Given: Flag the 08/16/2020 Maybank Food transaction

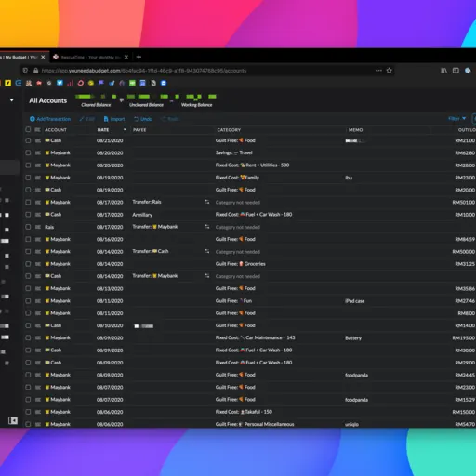Looking at the screenshot, I should tap(38, 239).
